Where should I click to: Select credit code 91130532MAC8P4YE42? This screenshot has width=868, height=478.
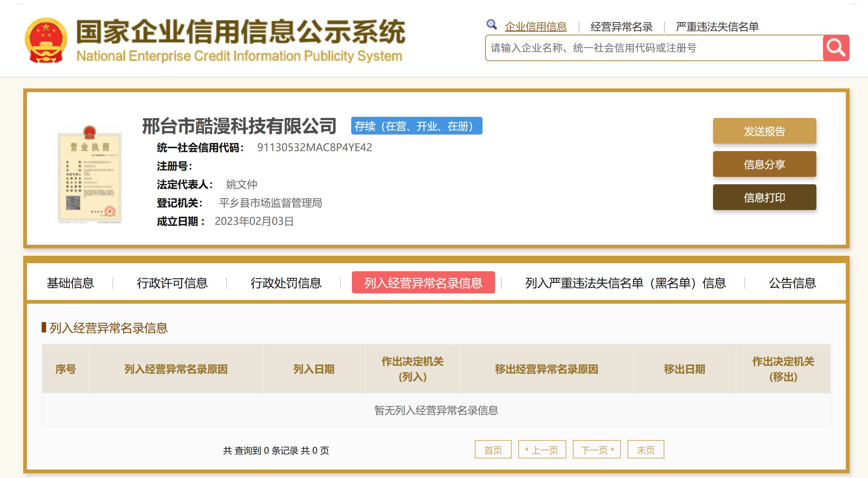(x=315, y=147)
